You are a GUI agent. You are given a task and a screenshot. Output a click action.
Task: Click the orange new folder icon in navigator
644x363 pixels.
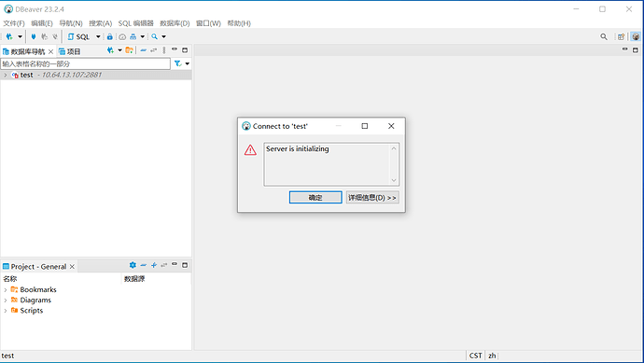(129, 50)
